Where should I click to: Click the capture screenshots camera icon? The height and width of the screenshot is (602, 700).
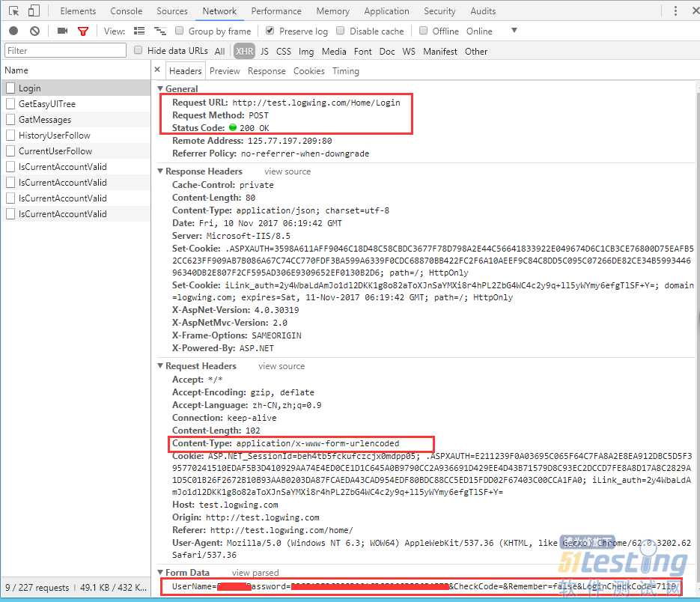(x=62, y=31)
